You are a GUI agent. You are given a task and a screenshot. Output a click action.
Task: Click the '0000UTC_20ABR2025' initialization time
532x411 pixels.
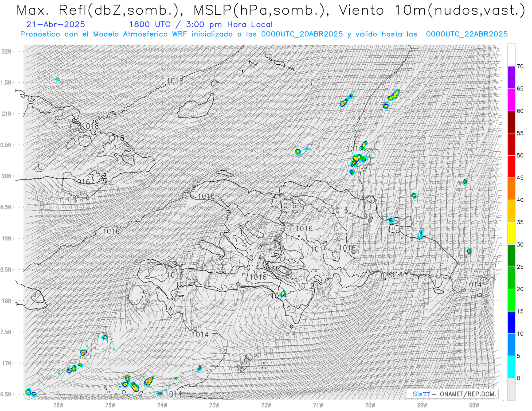[302, 34]
